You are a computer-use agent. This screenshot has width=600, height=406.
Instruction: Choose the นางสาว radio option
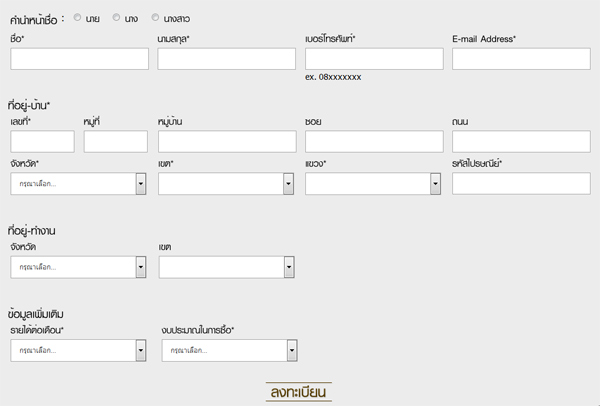[x=156, y=18]
